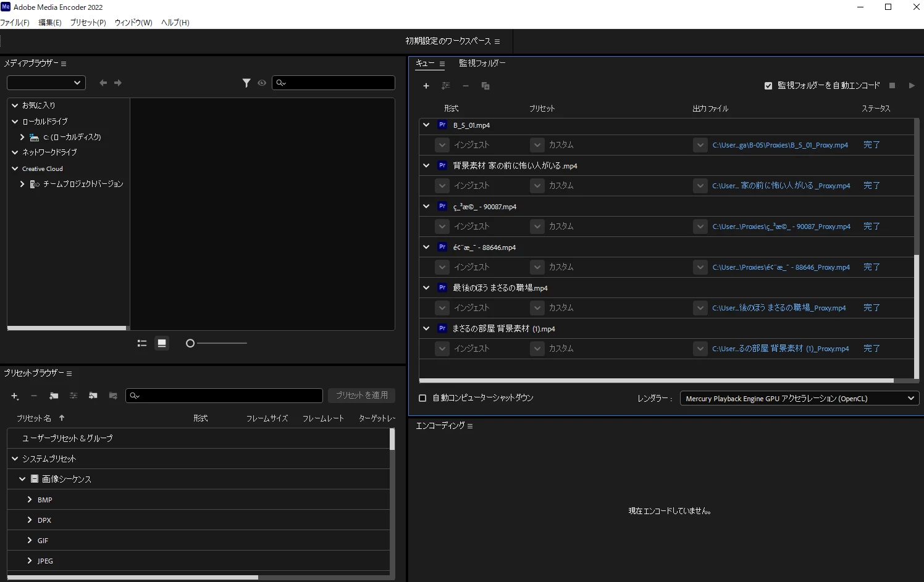The width and height of the screenshot is (924, 582).
Task: Open the renderer Mercury Playback Engine dropdown
Action: [x=799, y=399]
